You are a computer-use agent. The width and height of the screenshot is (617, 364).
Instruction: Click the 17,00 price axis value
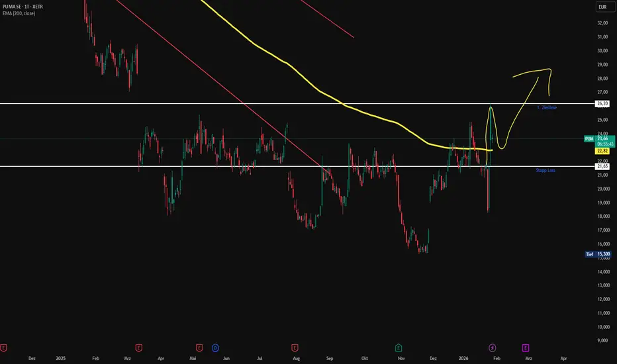[604, 230]
